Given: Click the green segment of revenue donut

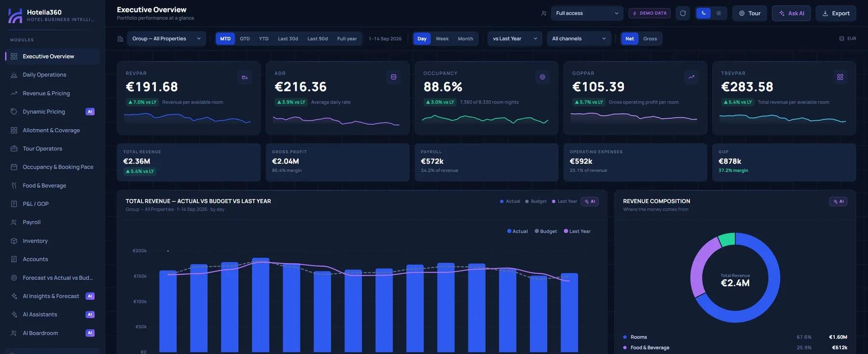Looking at the screenshot, I should point(727,239).
